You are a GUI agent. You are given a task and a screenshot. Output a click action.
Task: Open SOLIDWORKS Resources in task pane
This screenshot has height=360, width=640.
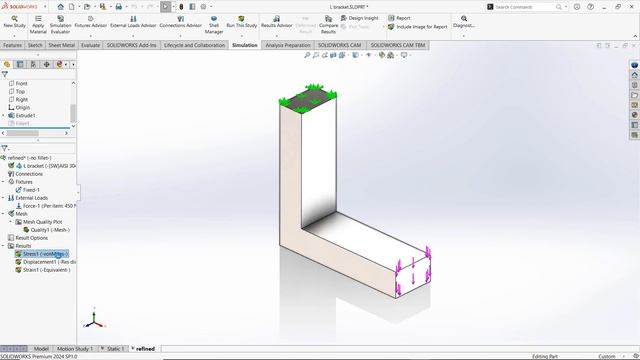pos(634,75)
